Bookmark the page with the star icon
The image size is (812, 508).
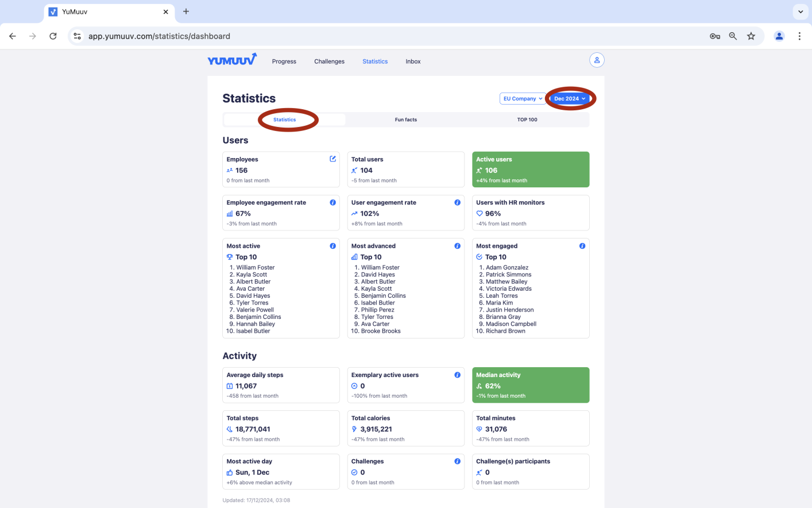tap(751, 36)
